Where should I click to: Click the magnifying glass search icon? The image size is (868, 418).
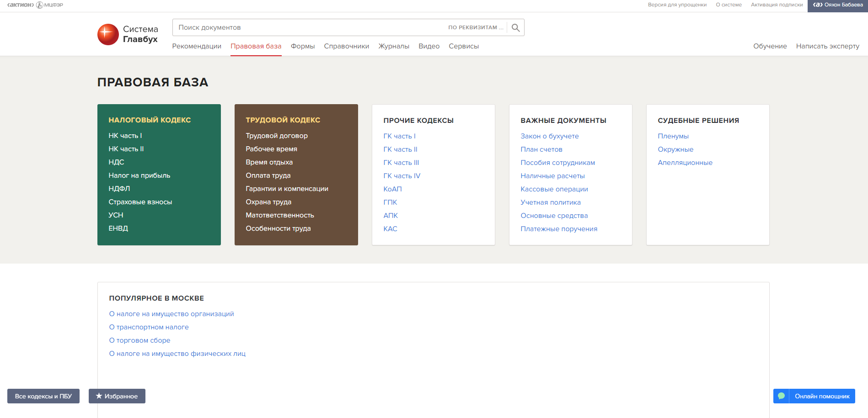(515, 27)
